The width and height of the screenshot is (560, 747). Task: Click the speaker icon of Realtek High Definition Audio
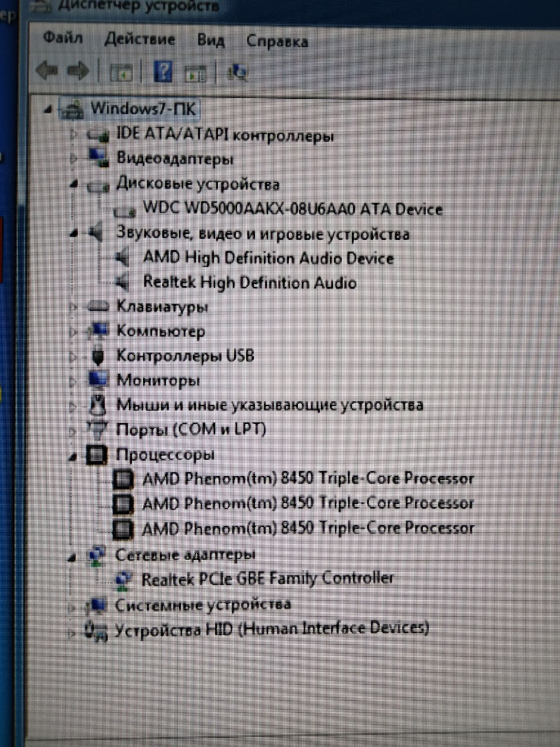point(122,282)
